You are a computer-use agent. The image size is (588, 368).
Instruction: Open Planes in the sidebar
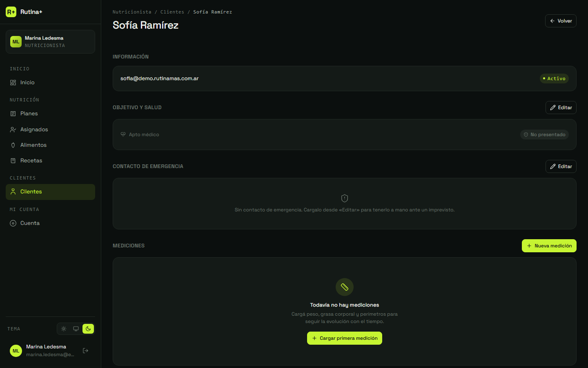click(50, 114)
